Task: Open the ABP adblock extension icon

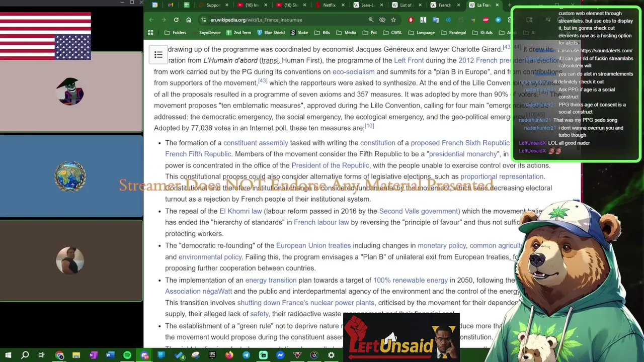Action: point(486,20)
